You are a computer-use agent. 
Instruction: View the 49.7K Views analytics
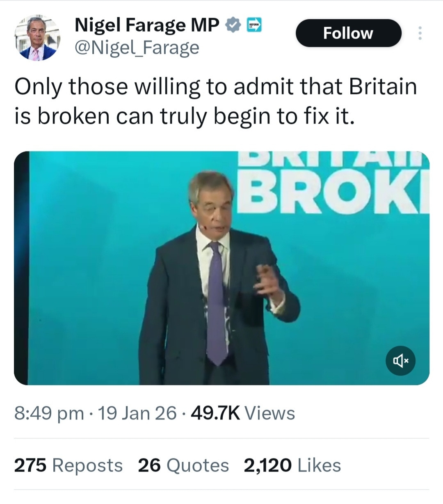pos(243,413)
